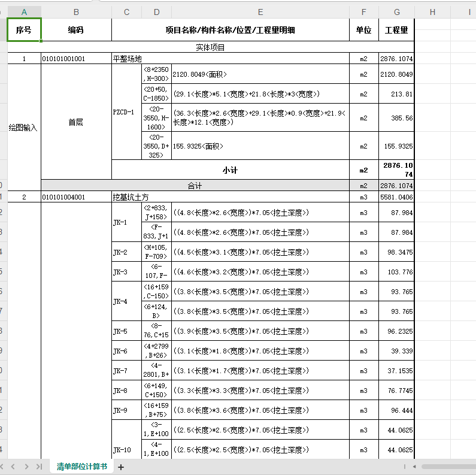
Task: Select quantity cell 96.444
Action: pos(396,410)
